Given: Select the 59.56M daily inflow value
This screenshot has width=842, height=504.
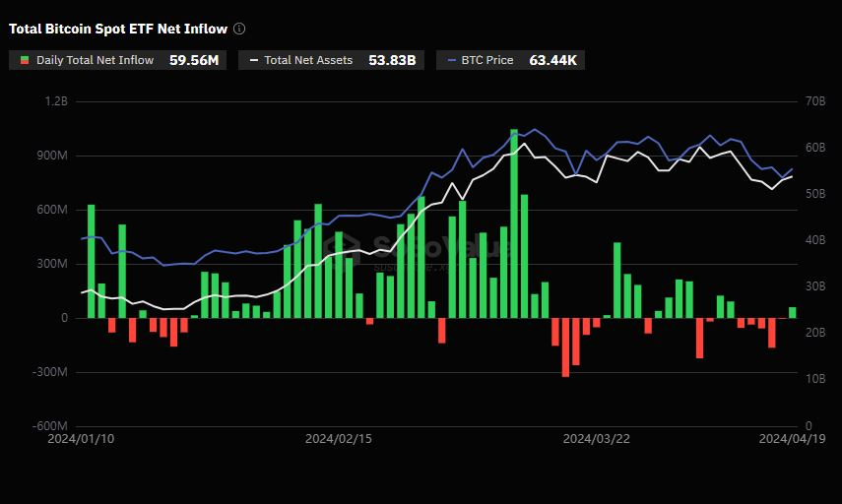Looking at the screenshot, I should click(x=195, y=60).
